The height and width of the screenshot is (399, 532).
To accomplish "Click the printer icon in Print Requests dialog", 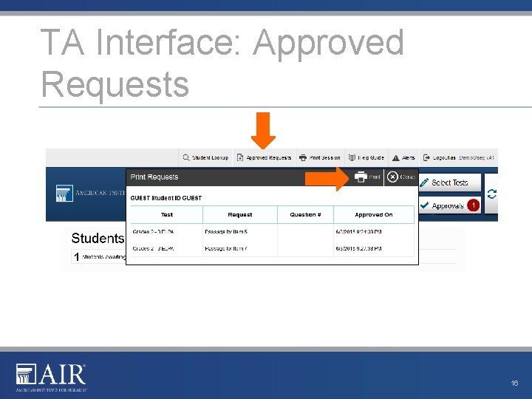I will click(x=361, y=177).
